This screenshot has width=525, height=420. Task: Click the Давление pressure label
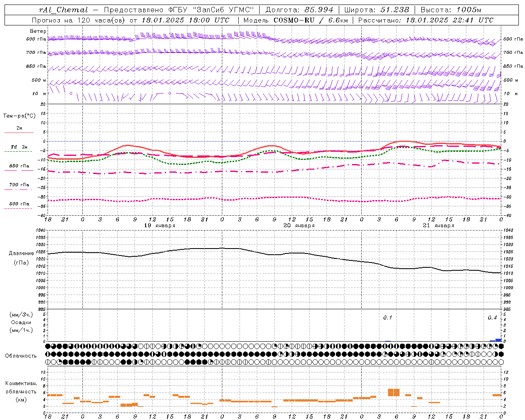pos(21,253)
